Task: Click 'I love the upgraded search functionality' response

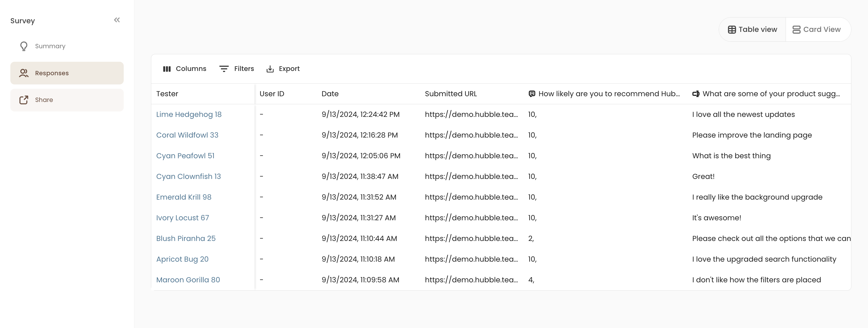Action: [x=764, y=259]
